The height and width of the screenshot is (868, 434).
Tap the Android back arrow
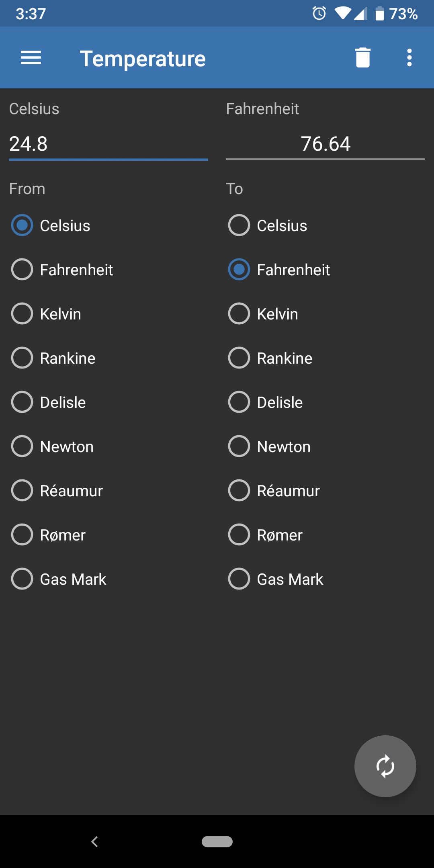[x=95, y=841]
